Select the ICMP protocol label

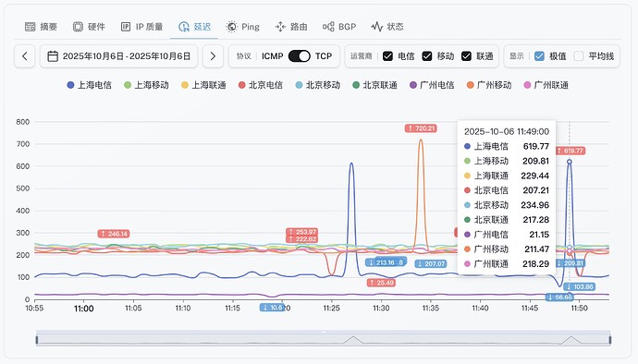coord(272,56)
